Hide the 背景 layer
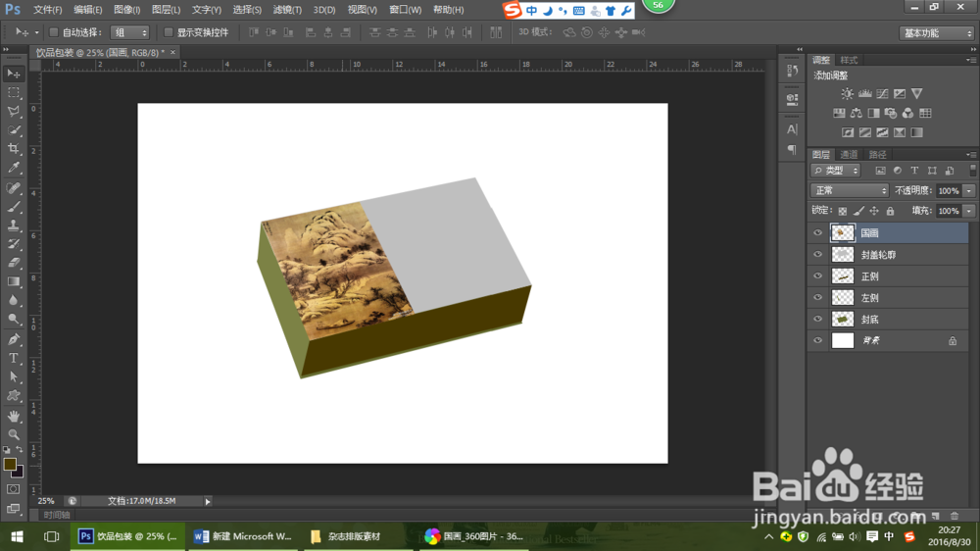980x551 pixels. (817, 341)
